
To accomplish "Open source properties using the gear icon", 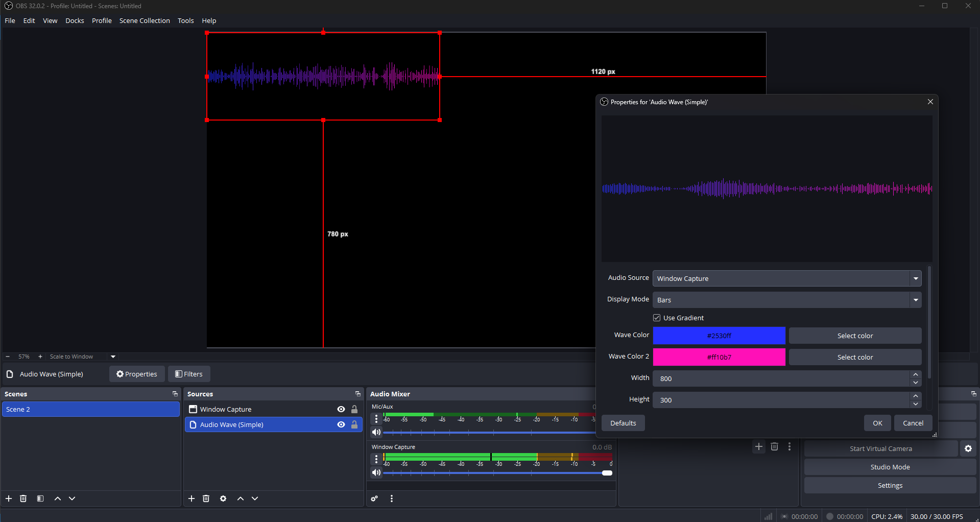I will point(223,499).
